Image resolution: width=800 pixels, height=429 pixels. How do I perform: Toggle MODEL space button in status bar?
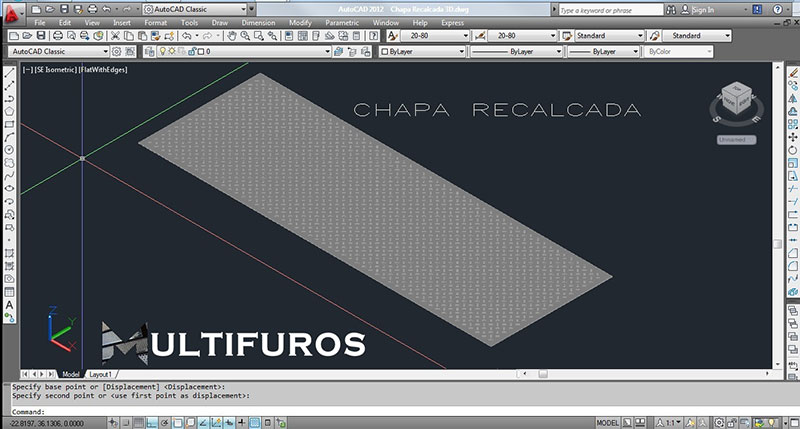click(608, 422)
